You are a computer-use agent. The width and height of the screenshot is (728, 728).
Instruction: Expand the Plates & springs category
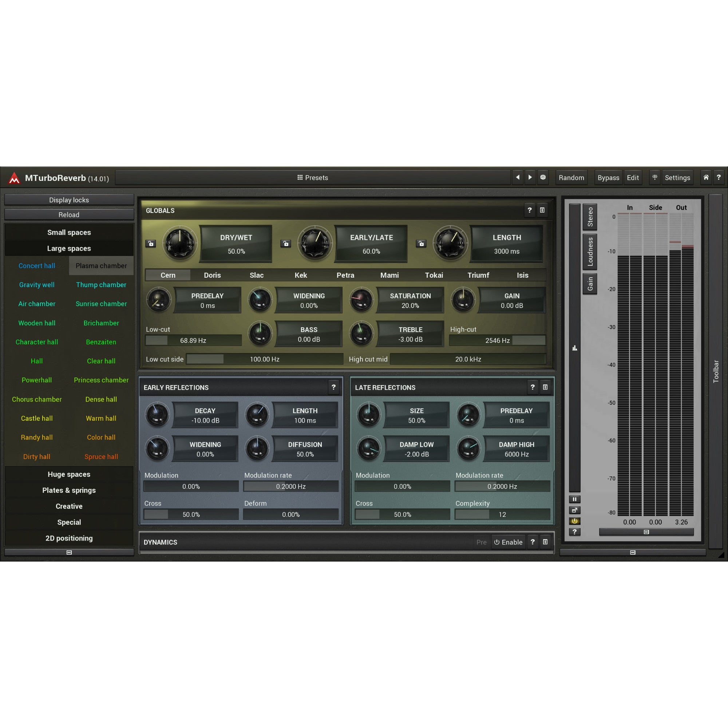pos(69,490)
